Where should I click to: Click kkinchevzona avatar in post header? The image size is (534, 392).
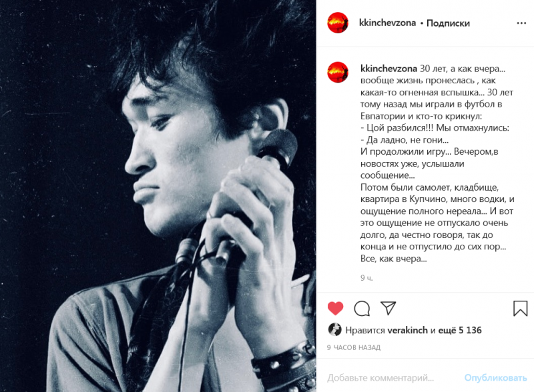pyautogui.click(x=338, y=23)
